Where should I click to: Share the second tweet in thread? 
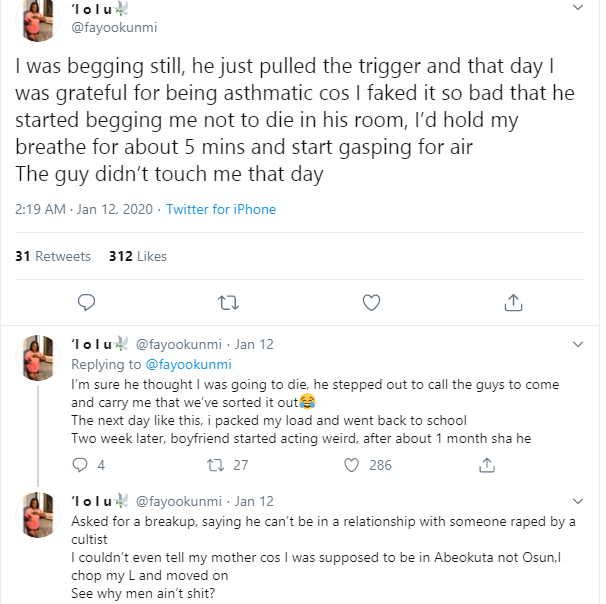coord(488,465)
